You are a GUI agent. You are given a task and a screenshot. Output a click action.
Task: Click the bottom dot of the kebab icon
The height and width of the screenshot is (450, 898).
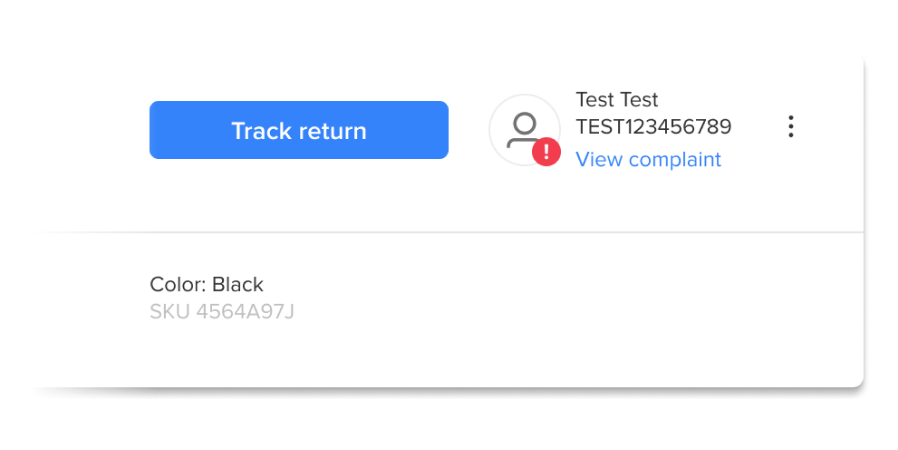[791, 136]
